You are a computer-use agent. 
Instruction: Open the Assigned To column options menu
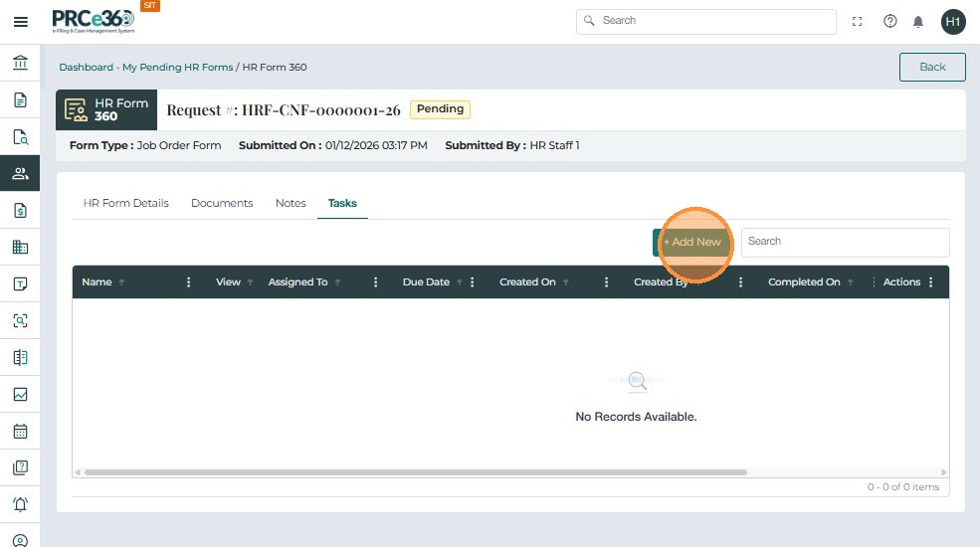click(x=375, y=282)
